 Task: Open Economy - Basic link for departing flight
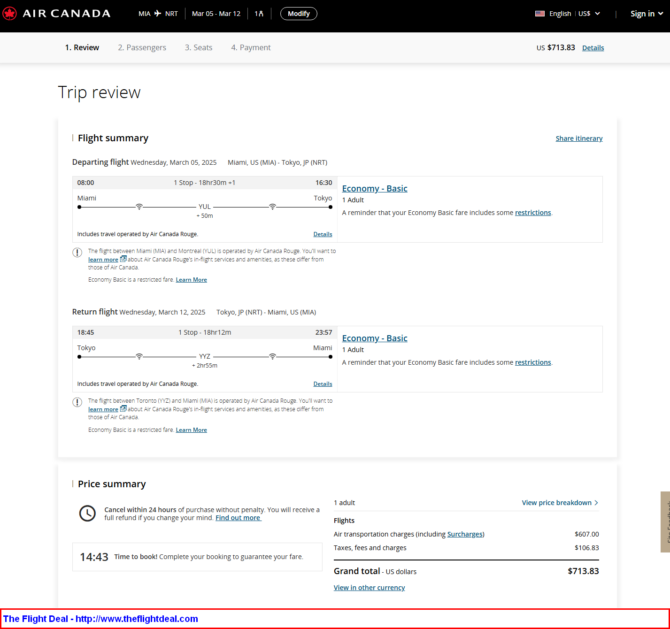tap(375, 188)
